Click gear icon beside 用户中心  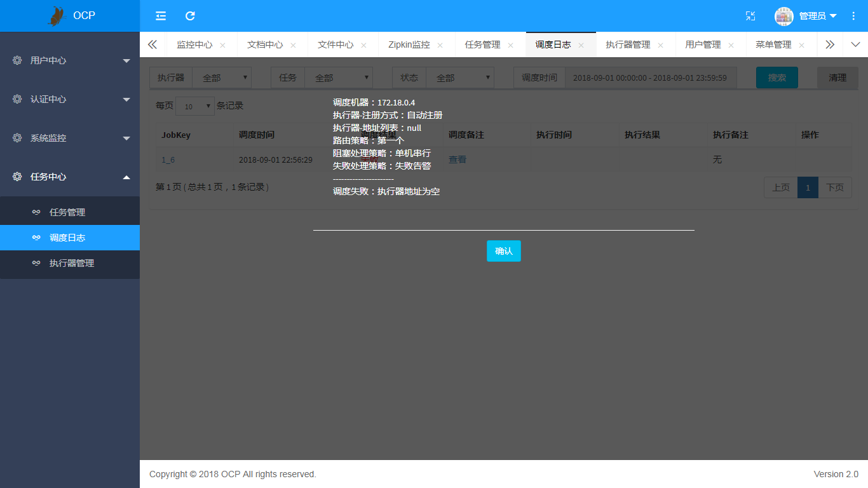coord(17,60)
